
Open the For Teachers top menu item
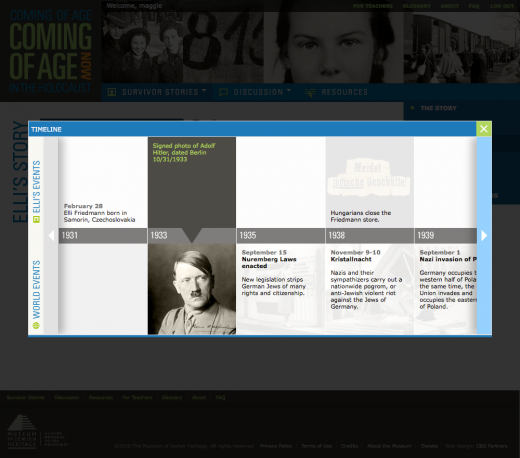pyautogui.click(x=373, y=6)
